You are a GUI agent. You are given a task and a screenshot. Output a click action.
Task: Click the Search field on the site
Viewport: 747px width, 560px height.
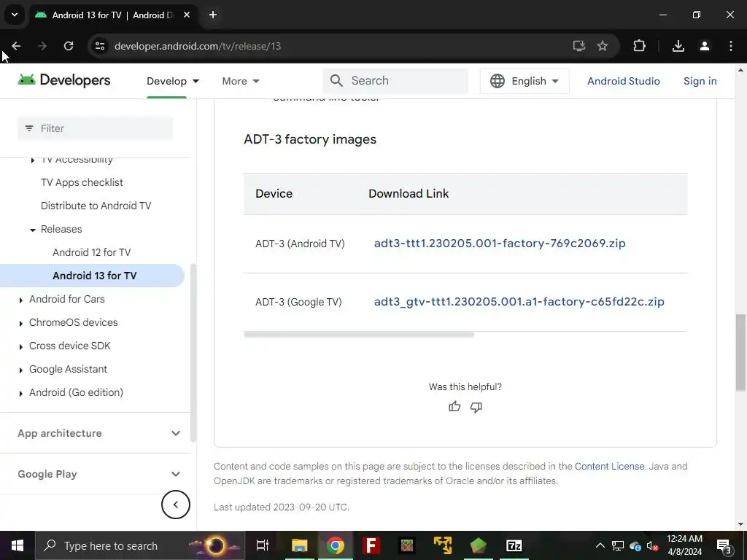pyautogui.click(x=395, y=81)
